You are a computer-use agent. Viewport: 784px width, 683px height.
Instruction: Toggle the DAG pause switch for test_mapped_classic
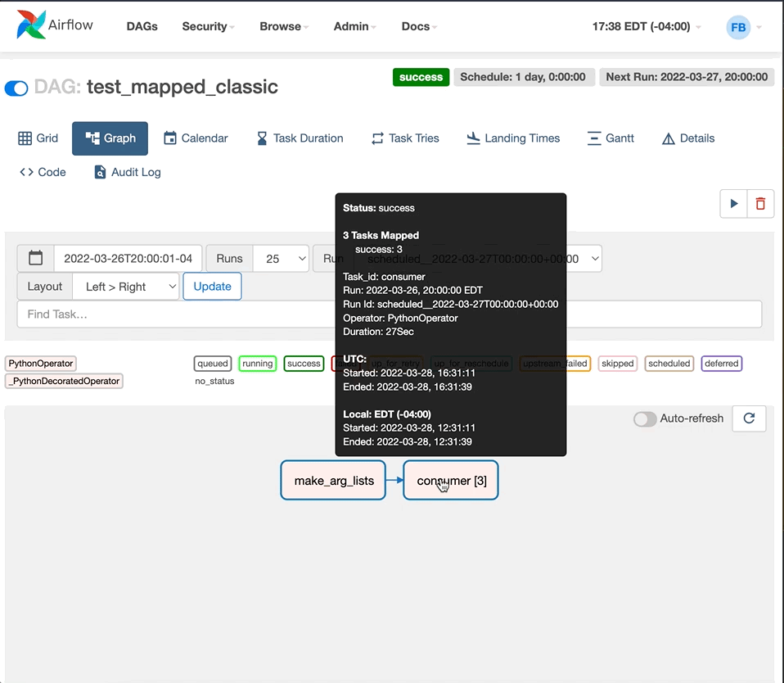tap(16, 88)
